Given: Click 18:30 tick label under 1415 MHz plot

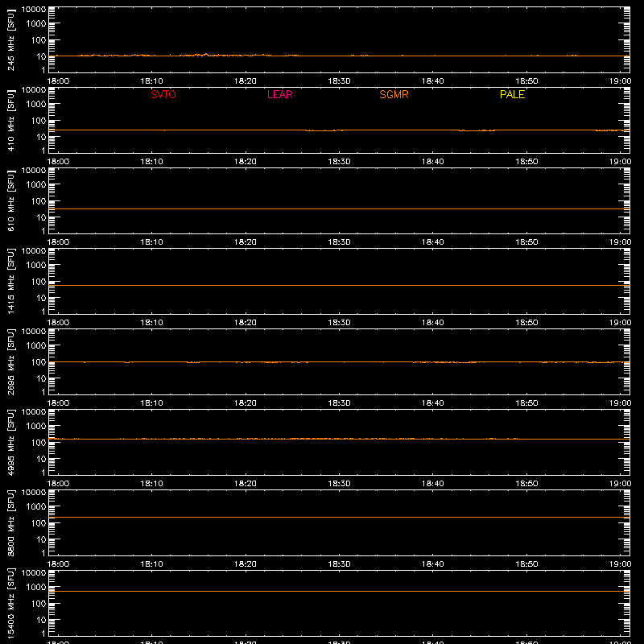Looking at the screenshot, I should [x=339, y=323].
